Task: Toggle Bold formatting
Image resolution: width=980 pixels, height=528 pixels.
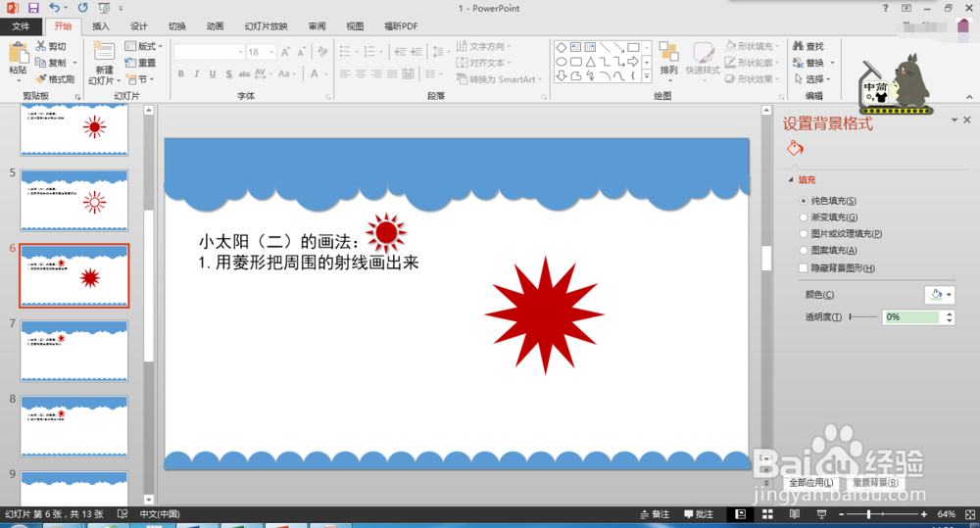Action: [180, 73]
